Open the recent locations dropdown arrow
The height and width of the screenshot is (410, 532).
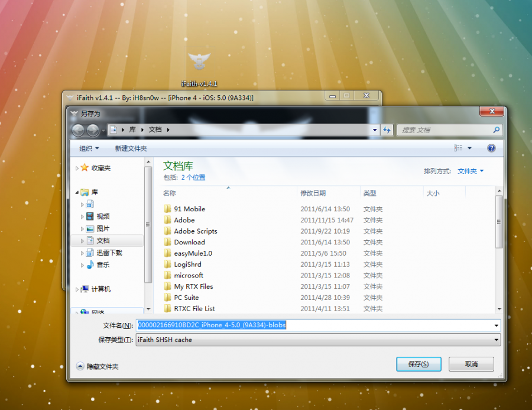point(103,130)
